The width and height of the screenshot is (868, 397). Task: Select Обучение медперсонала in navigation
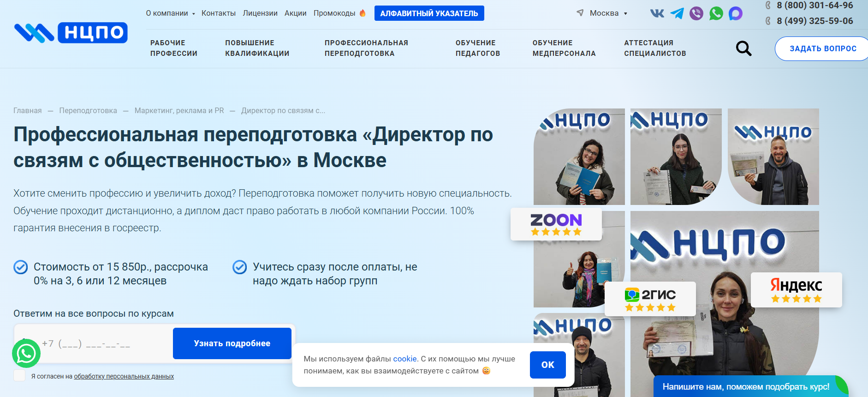564,48
